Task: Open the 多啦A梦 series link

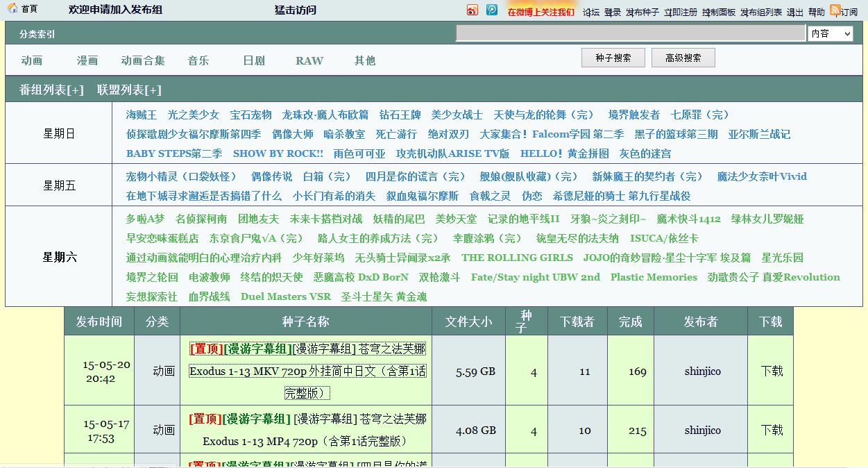Action: (146, 219)
